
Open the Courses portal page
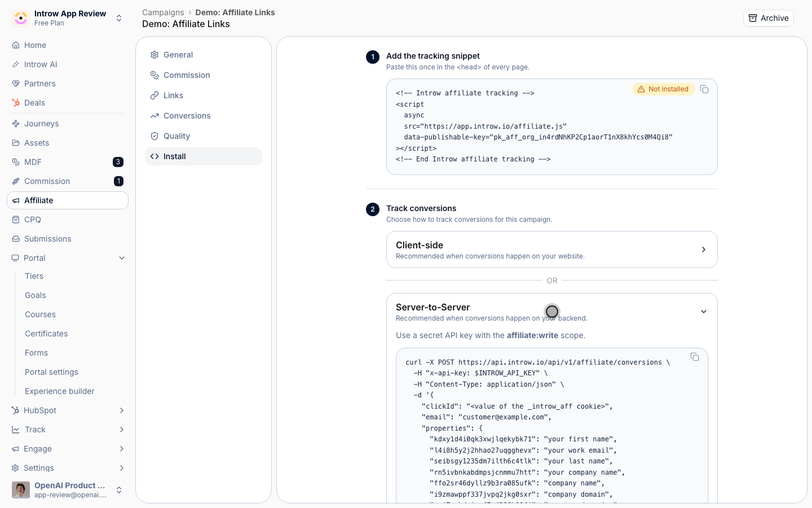click(x=40, y=314)
